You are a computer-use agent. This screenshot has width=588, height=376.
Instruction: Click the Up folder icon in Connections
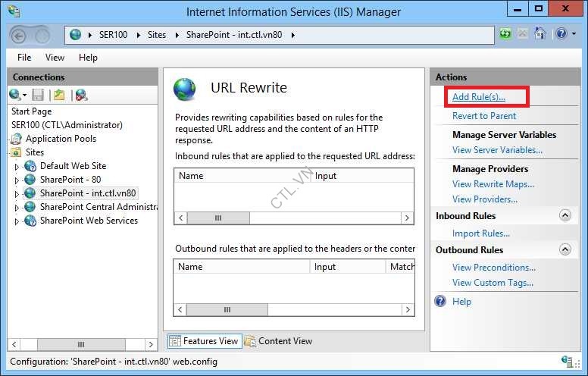pyautogui.click(x=59, y=95)
